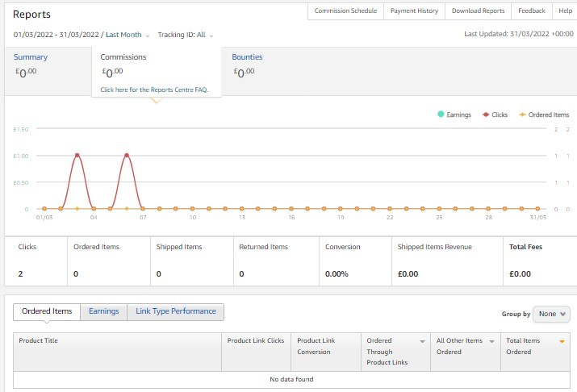
Task: Select the Commissions panel
Action: [x=157, y=72]
